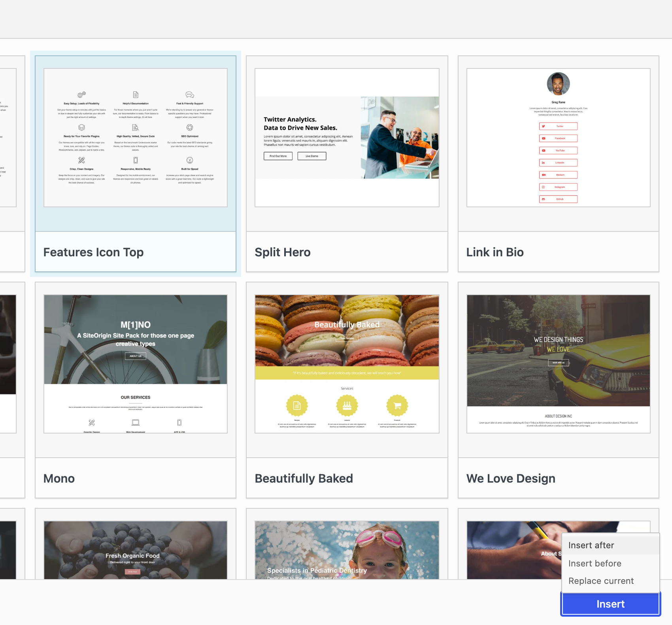The height and width of the screenshot is (625, 672).
Task: Click Greg Rane avatar in Link in Bio
Action: click(x=558, y=84)
